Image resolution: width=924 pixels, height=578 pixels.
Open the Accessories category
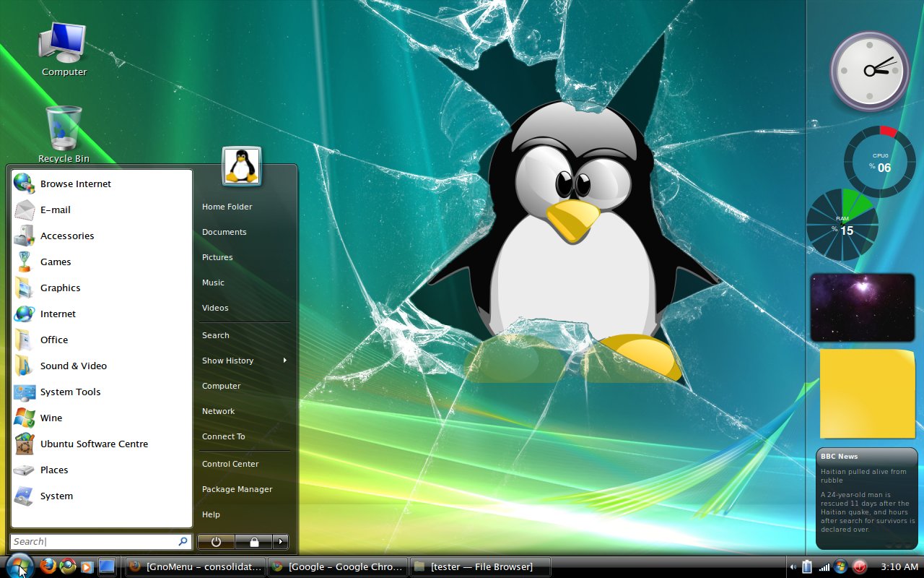(x=102, y=236)
